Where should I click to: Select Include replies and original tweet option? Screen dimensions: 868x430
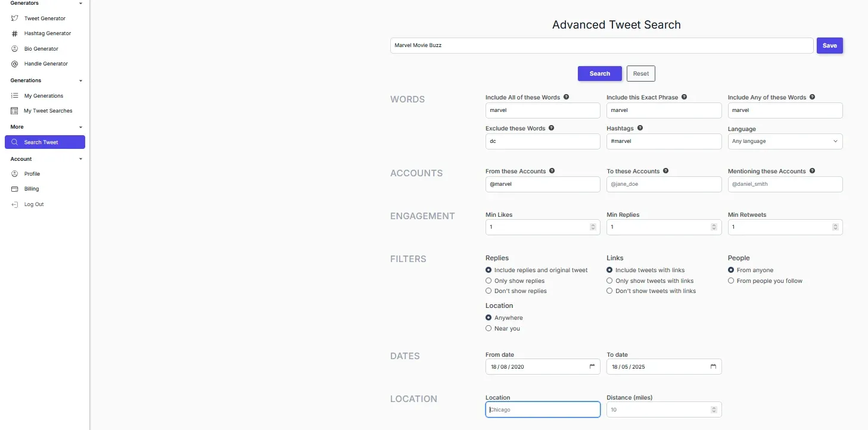click(489, 270)
